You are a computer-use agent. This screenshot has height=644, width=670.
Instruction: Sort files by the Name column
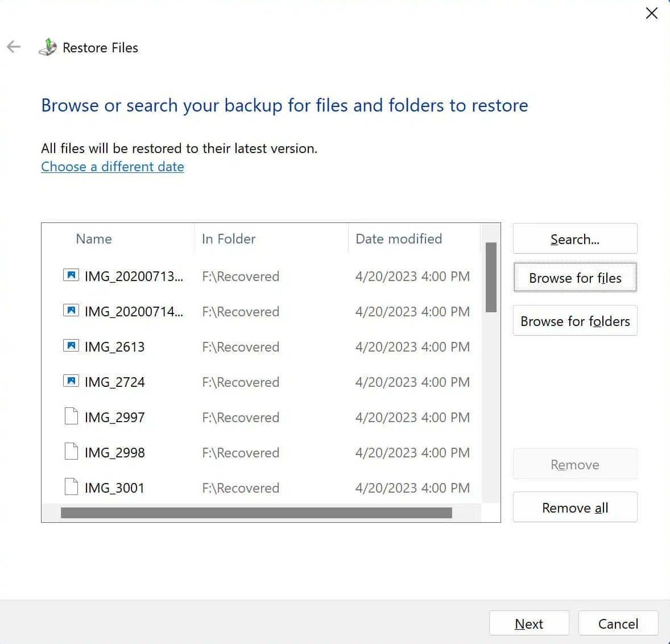click(x=93, y=238)
